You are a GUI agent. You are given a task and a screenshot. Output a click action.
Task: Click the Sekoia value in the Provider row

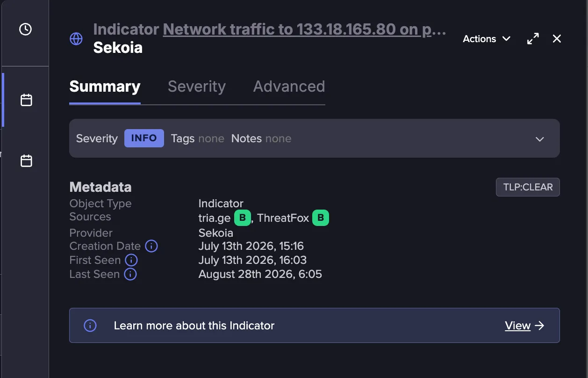point(216,233)
